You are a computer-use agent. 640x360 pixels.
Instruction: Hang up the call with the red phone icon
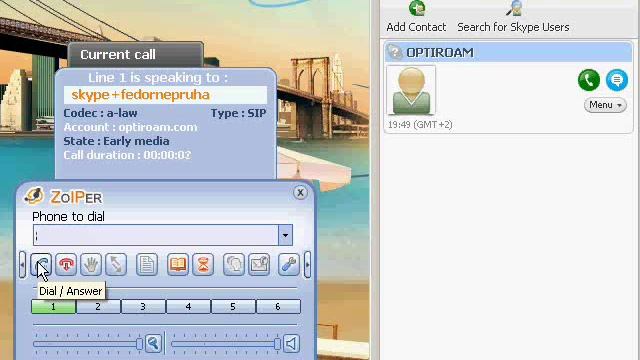pos(66,264)
